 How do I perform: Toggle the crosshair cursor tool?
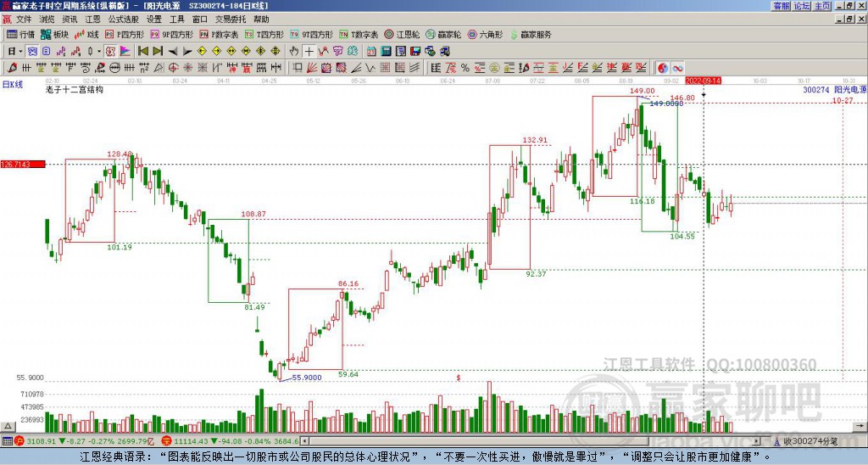[309, 51]
